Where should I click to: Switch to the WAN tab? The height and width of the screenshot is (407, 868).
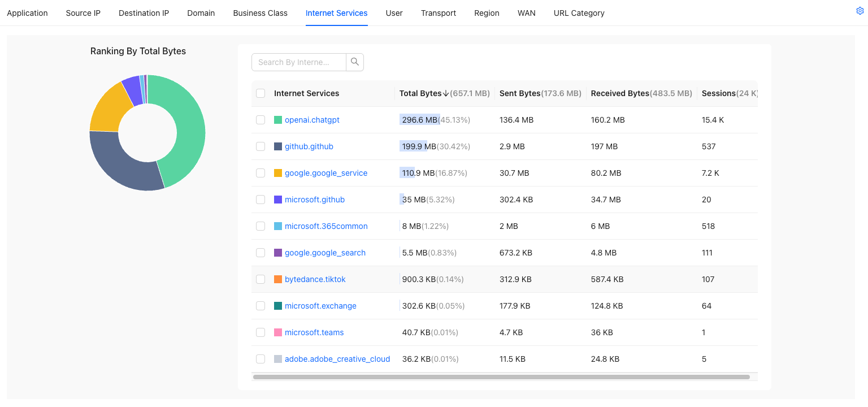click(x=527, y=13)
